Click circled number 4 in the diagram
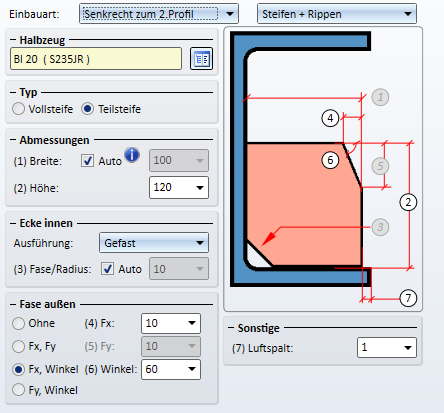The image size is (444, 413). [x=330, y=118]
